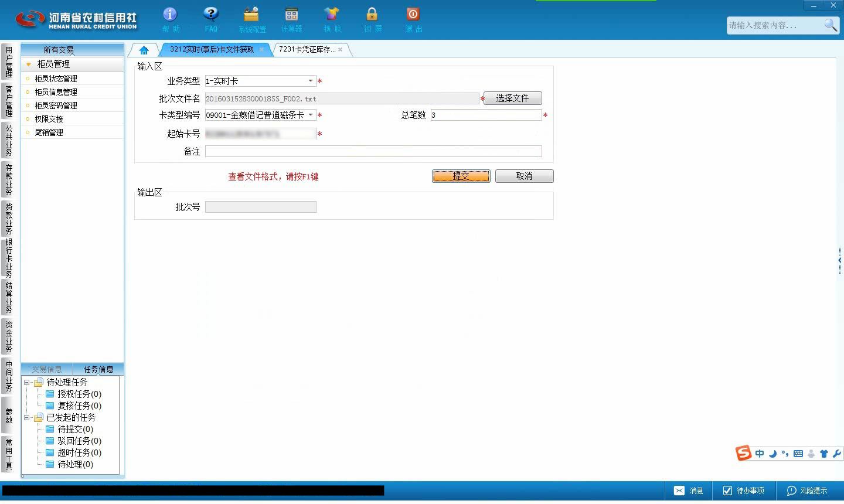Click 选择文件 button
Viewport: 844px width, 504px height.
pos(513,98)
